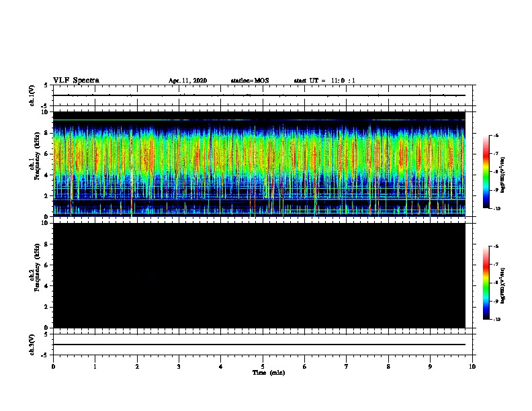Click the black ch.2 spectrogram panel
This screenshot has width=532, height=411.
coord(259,275)
